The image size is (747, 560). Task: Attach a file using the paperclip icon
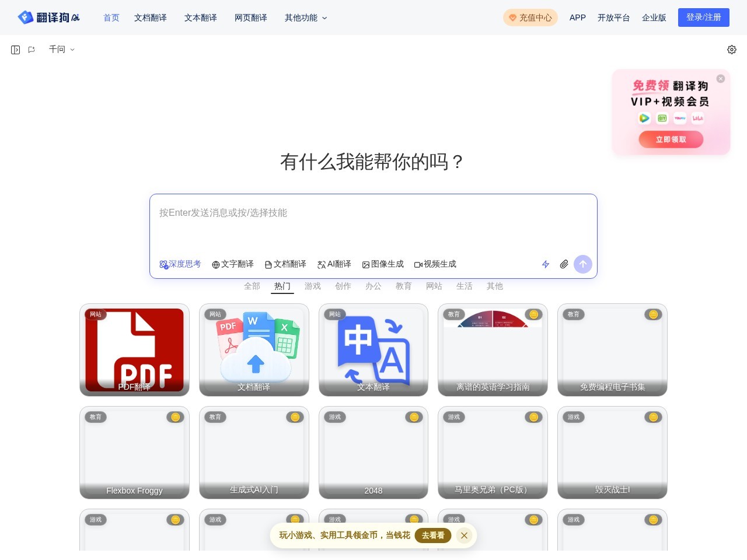coord(564,264)
